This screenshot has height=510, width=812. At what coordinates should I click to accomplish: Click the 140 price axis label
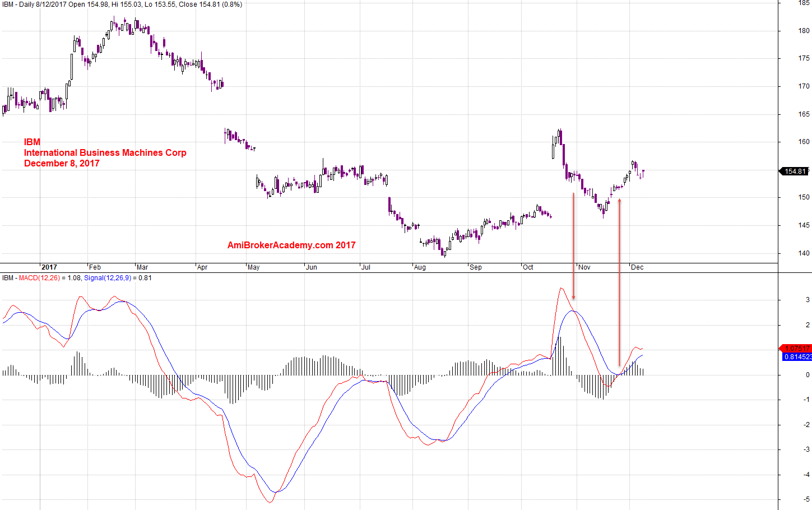804,253
